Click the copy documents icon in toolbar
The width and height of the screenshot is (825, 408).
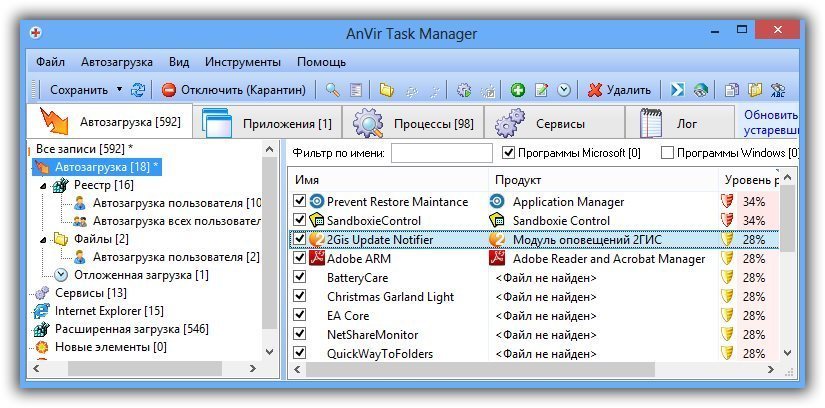(732, 90)
